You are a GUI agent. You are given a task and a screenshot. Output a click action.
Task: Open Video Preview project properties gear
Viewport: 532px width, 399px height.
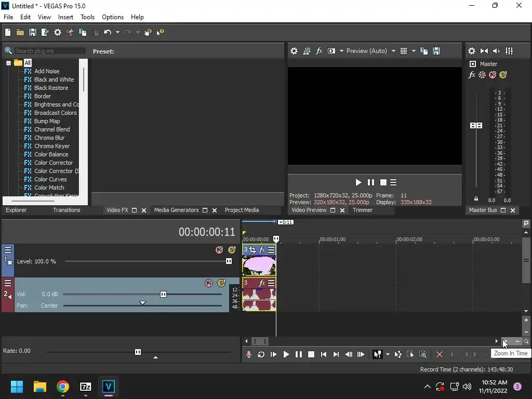(x=294, y=51)
